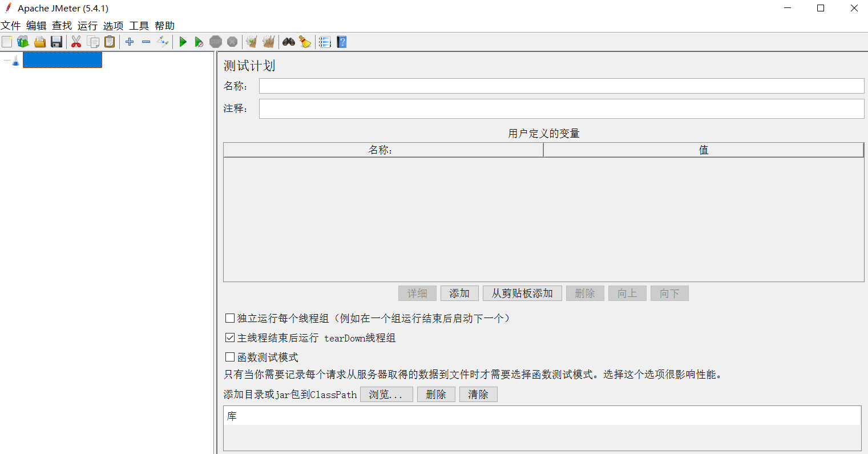The width and height of the screenshot is (868, 454).
Task: Open the 运行 menu
Action: point(88,26)
